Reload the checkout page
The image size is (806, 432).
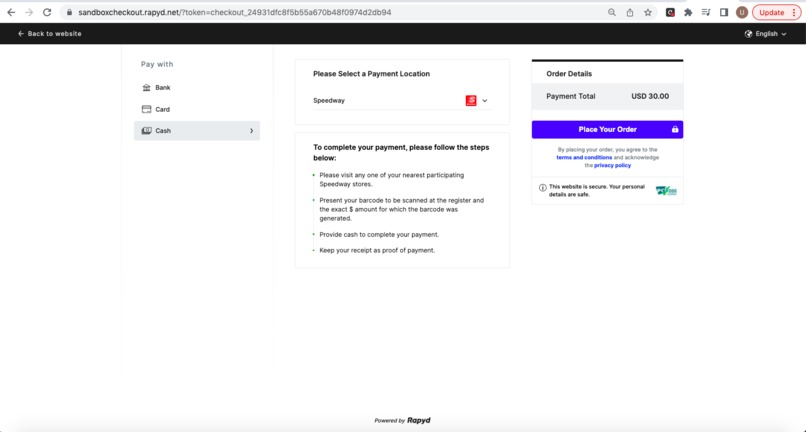[47, 12]
